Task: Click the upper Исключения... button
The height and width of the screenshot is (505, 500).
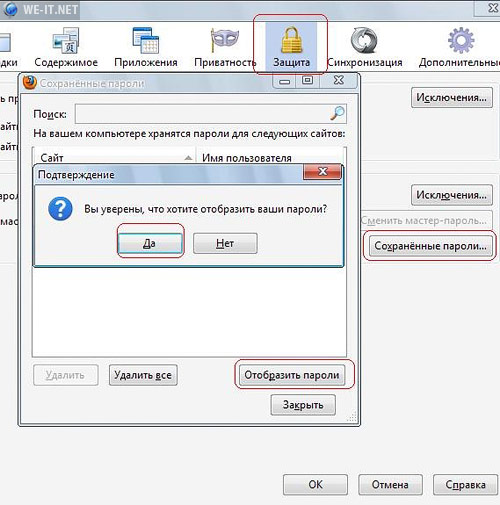Action: [x=452, y=97]
